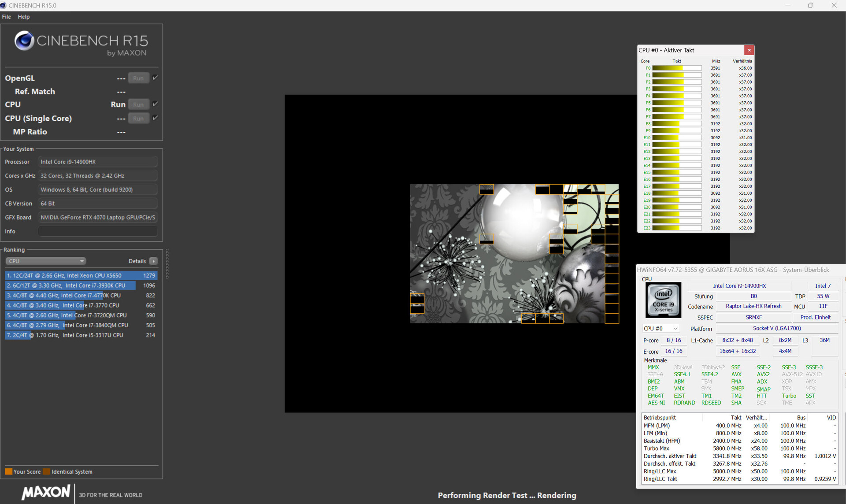Click the E10 core row showing 3092 MHz
This screenshot has height=504, width=846.
(696, 138)
